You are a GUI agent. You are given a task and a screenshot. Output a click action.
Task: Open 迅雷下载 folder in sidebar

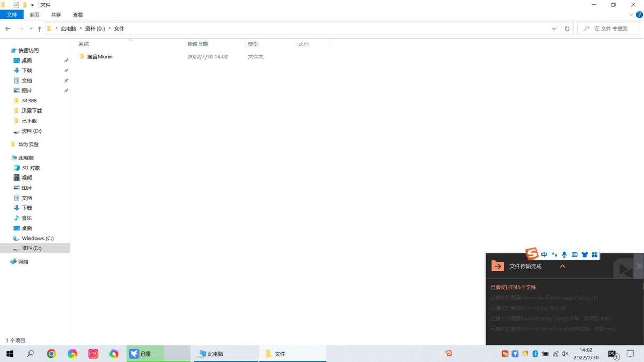31,110
